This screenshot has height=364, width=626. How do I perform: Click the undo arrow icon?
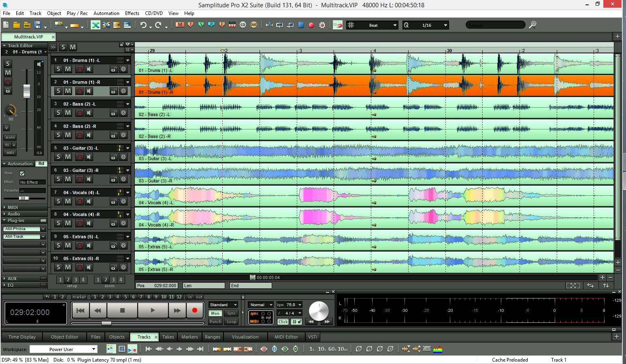tap(143, 25)
